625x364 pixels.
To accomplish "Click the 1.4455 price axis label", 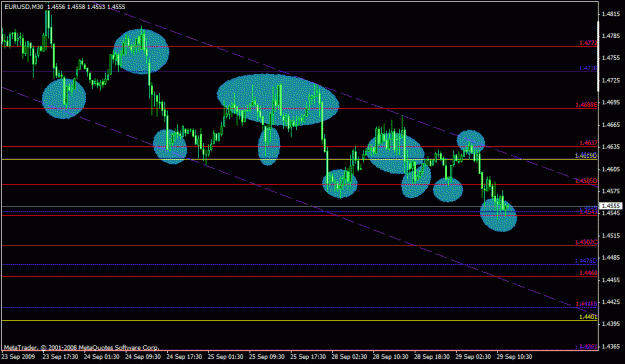I will tap(611, 280).
